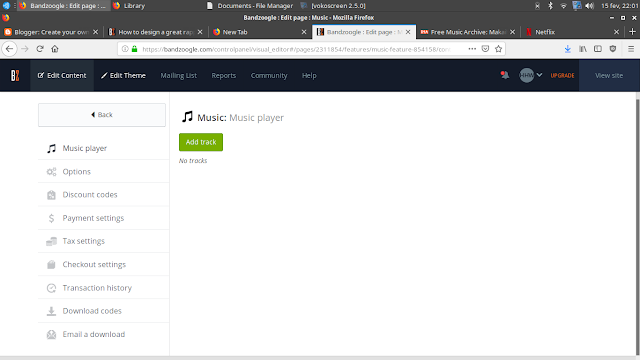Open the Firefox library icon
The width and height of the screenshot is (640, 360).
coord(583,49)
